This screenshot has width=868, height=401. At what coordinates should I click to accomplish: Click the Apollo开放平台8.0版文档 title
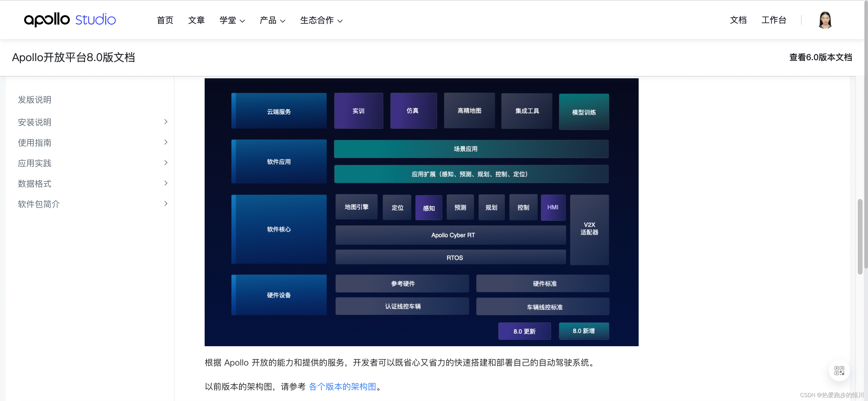74,57
